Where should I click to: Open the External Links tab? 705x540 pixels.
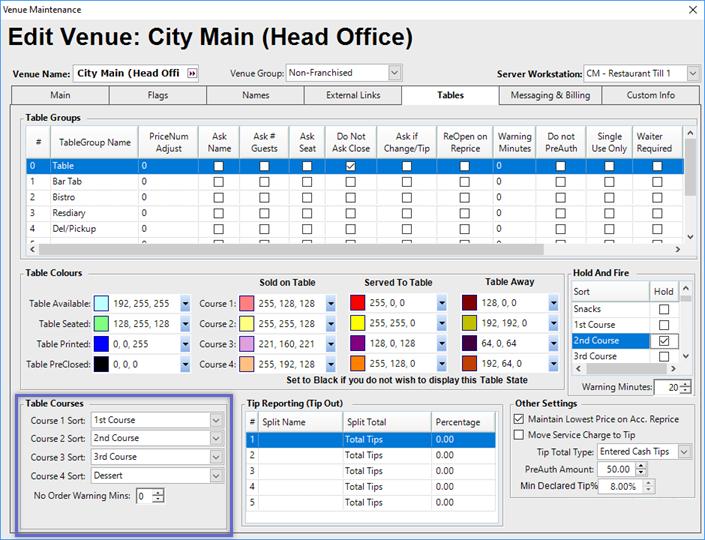[353, 95]
